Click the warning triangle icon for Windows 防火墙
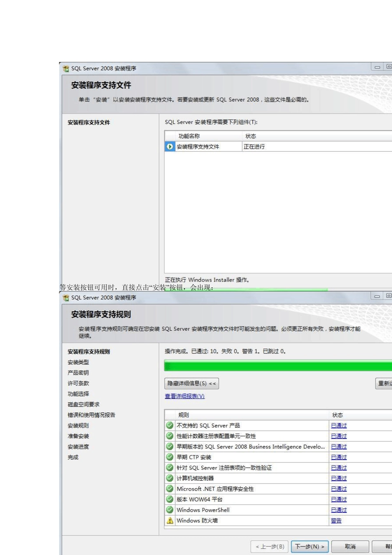 click(170, 520)
